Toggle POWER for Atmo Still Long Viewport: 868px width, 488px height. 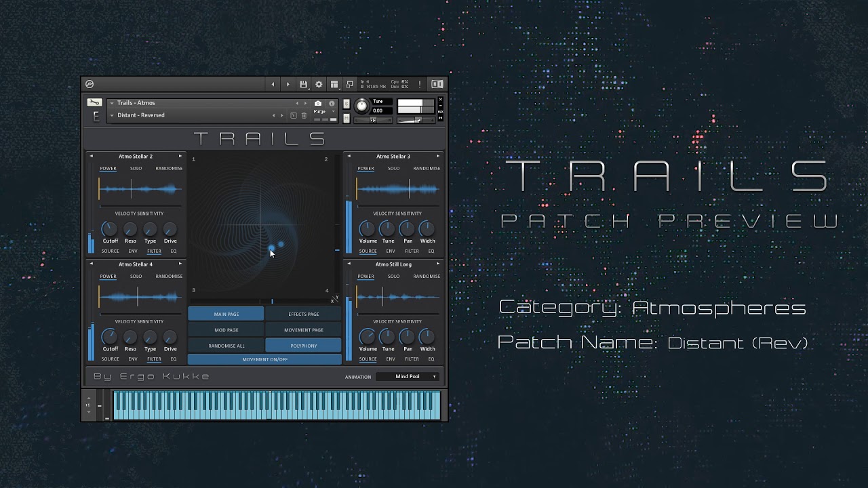(366, 276)
